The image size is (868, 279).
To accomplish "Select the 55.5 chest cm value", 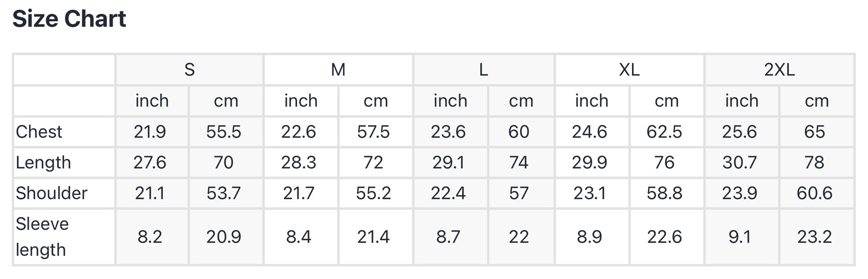I will [x=223, y=132].
